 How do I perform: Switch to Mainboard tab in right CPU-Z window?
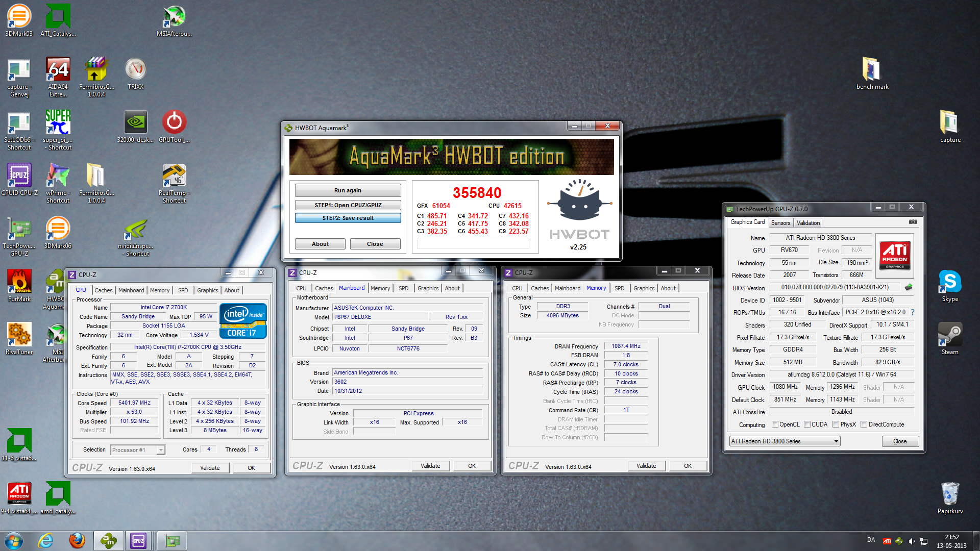pyautogui.click(x=568, y=288)
